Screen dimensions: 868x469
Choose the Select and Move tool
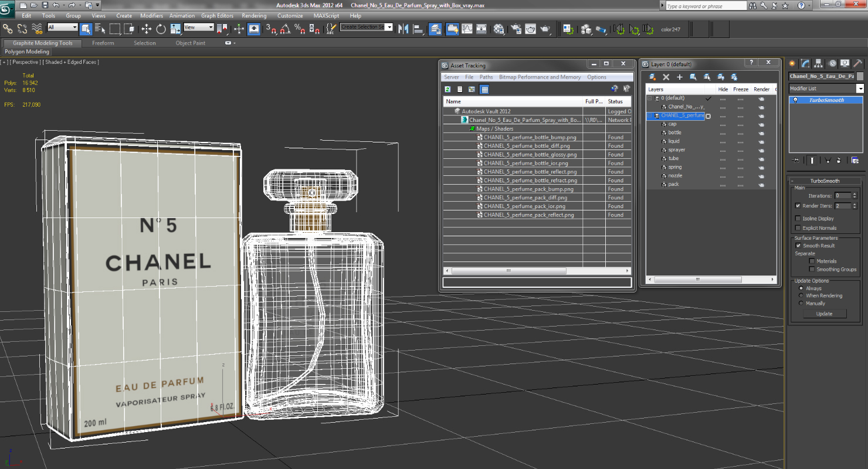coord(146,28)
